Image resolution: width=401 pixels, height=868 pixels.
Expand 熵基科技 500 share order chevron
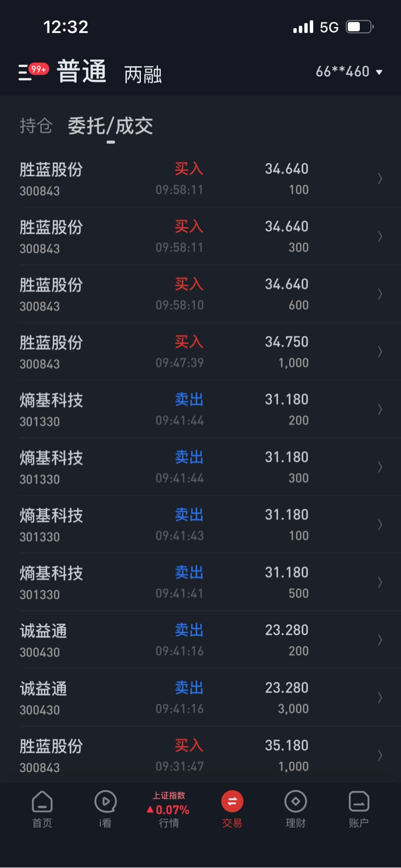click(380, 582)
